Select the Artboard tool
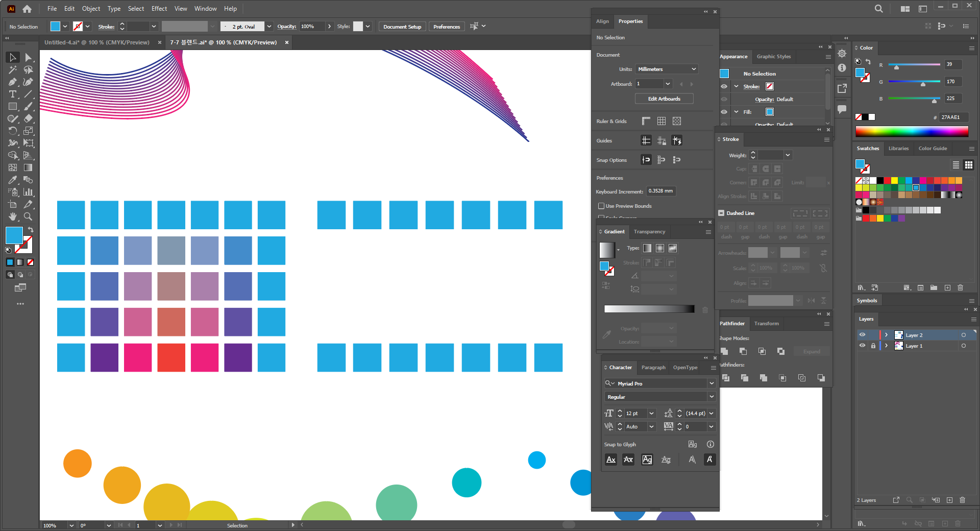The height and width of the screenshot is (531, 980). click(13, 205)
